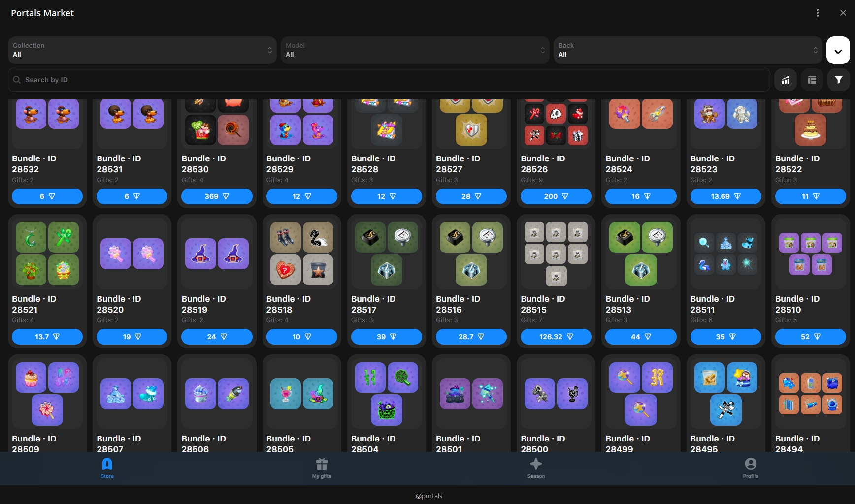The height and width of the screenshot is (504, 855).
Task: Go to the My gifts tab
Action: (x=322, y=468)
